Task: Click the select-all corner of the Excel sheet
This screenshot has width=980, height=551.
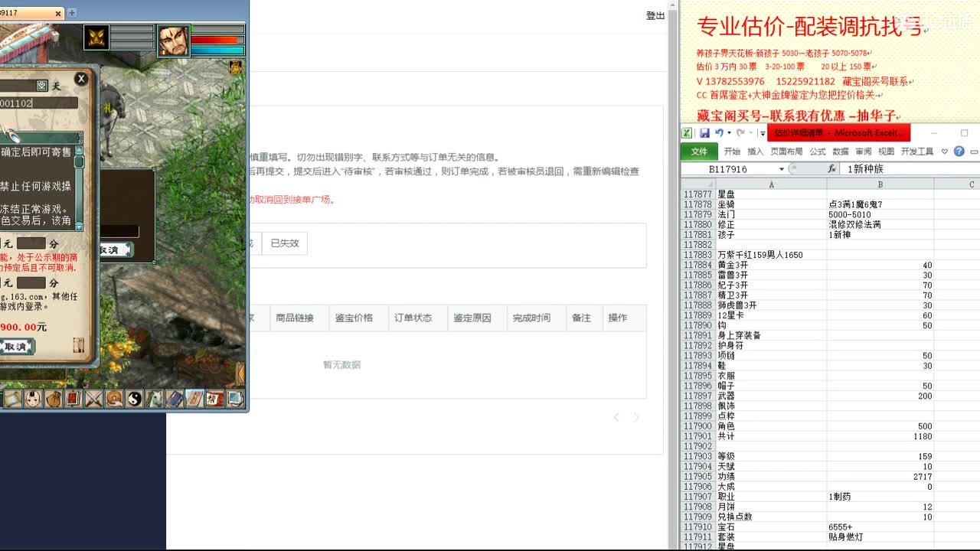Action: click(x=697, y=184)
